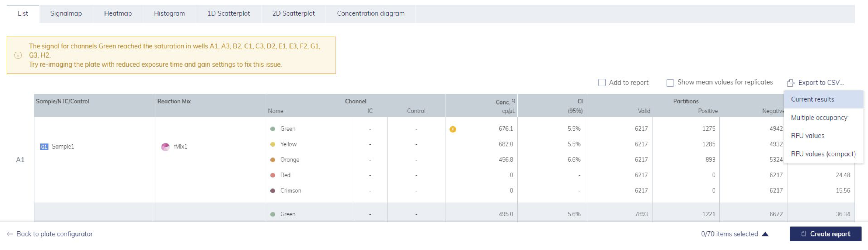868x250 pixels.
Task: Open the Histogram tab
Action: click(x=170, y=13)
